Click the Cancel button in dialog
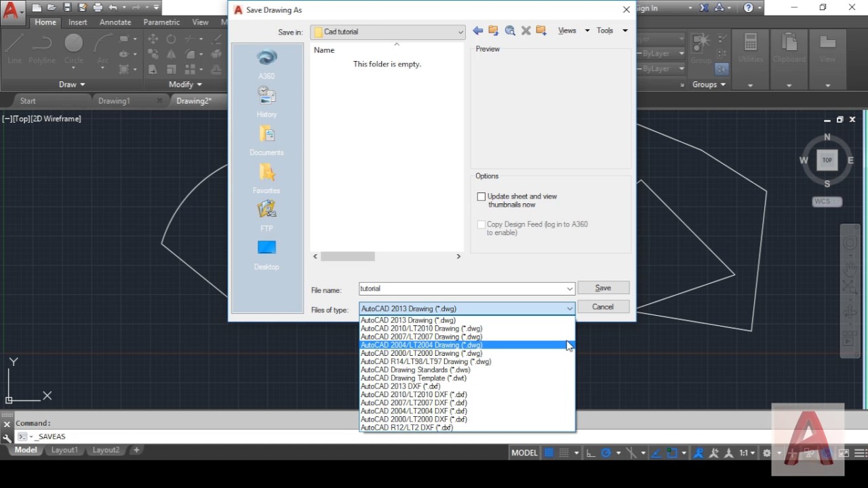This screenshot has height=488, width=868. pos(603,307)
